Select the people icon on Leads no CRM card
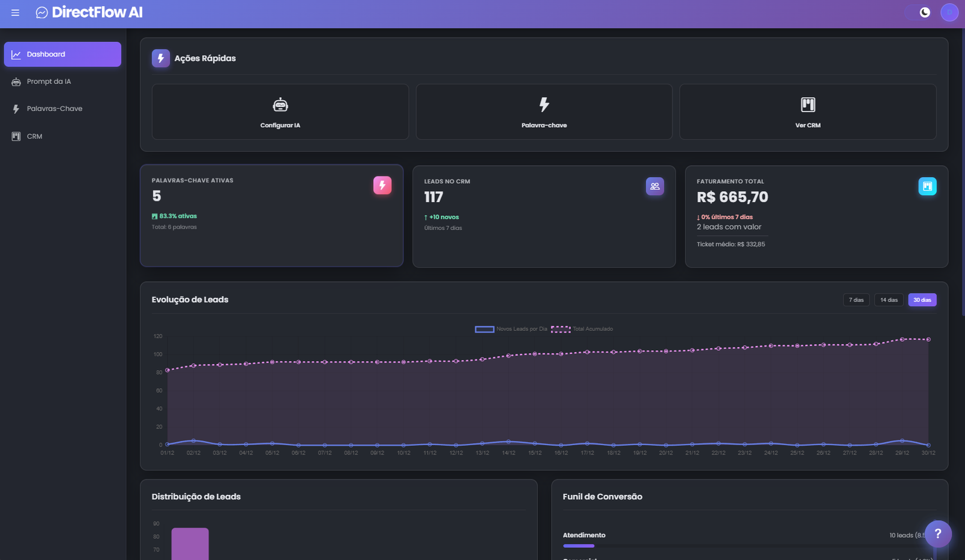The image size is (965, 560). coord(655,186)
